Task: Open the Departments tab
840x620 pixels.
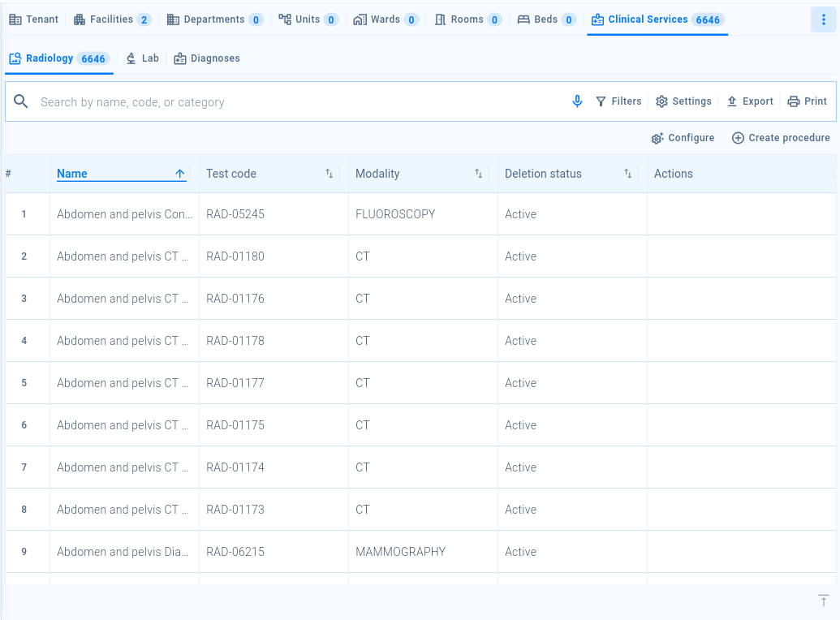Action: pyautogui.click(x=215, y=19)
